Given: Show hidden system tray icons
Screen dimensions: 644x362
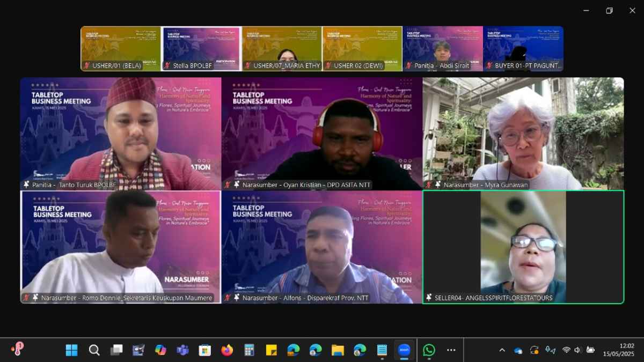Looking at the screenshot, I should point(502,350).
